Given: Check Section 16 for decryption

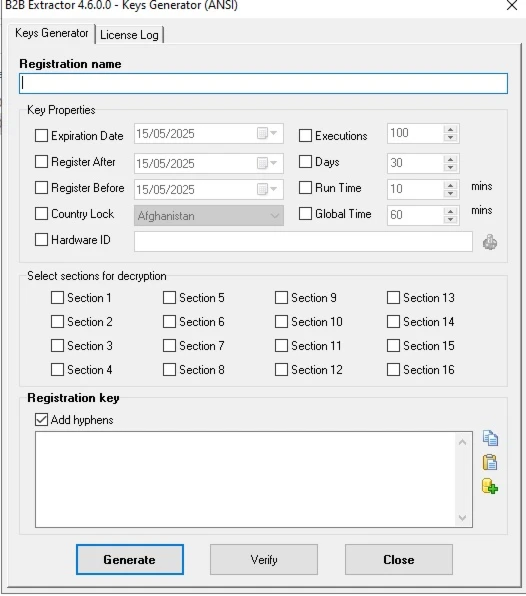Looking at the screenshot, I should click(x=393, y=369).
